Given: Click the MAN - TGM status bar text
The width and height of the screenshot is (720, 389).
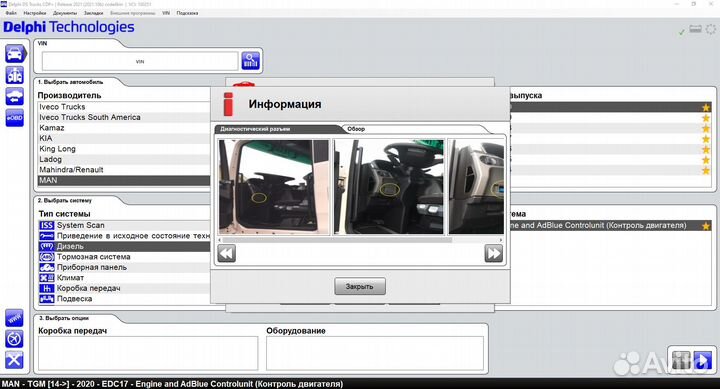Looking at the screenshot, I should click(172, 384).
